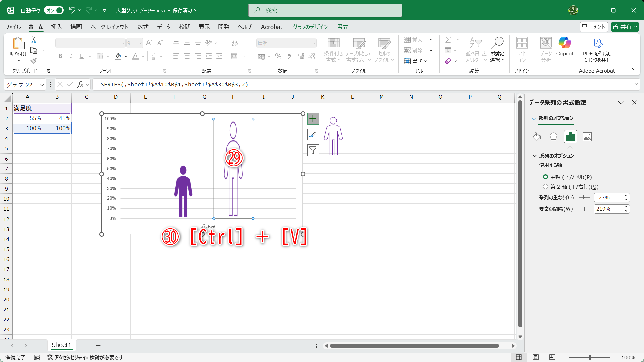Select the 主軸 radio button

(x=545, y=177)
